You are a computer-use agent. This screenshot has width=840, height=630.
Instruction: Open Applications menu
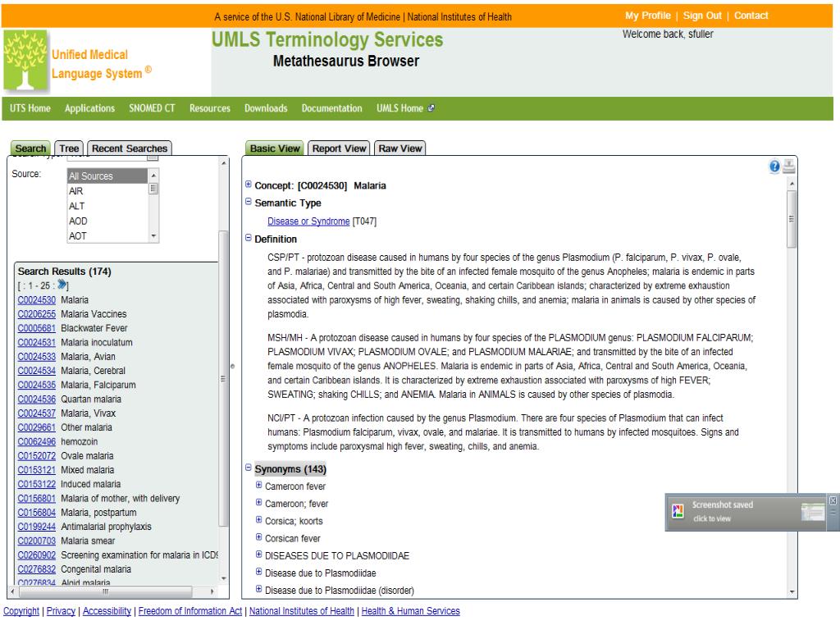89,108
